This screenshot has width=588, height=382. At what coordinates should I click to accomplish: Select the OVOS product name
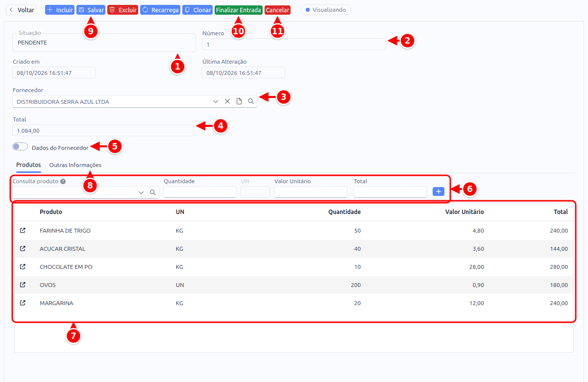(x=48, y=285)
